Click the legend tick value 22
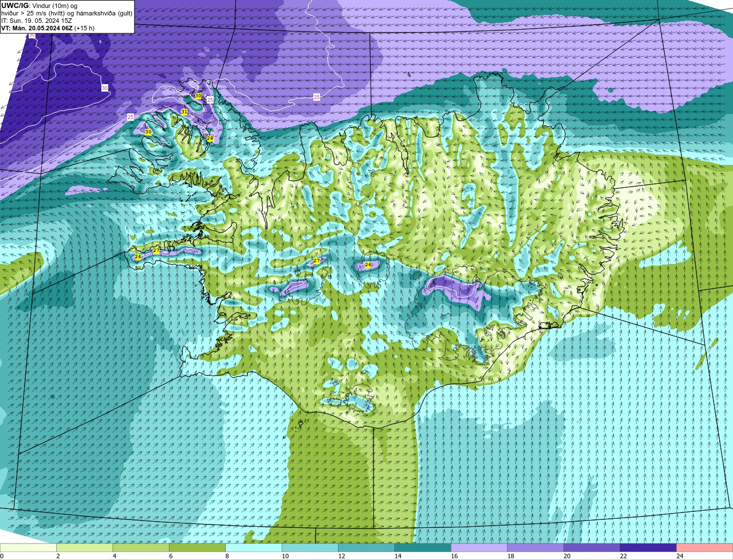 [x=623, y=556]
